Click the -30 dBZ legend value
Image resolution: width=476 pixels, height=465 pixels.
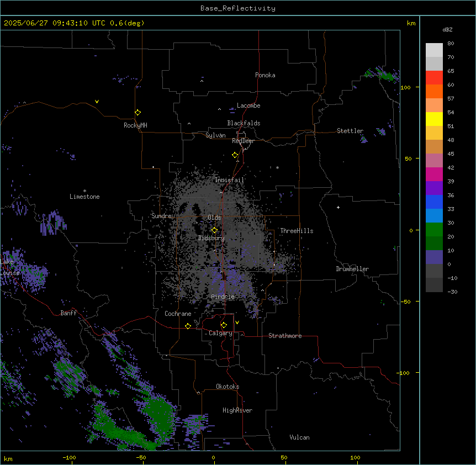452,292
